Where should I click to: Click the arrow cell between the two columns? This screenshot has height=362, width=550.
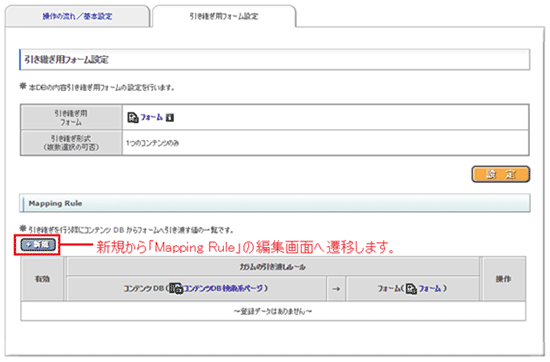(x=336, y=289)
